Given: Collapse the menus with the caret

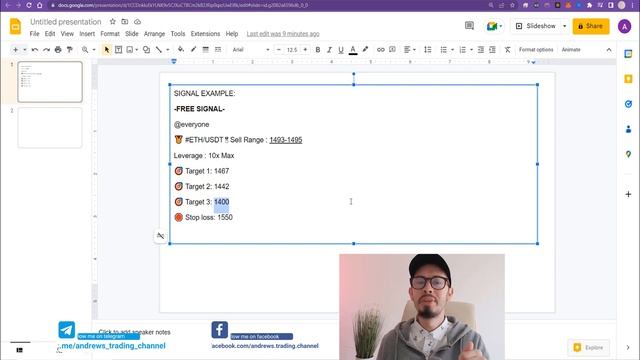Looking at the screenshot, I should pos(609,50).
